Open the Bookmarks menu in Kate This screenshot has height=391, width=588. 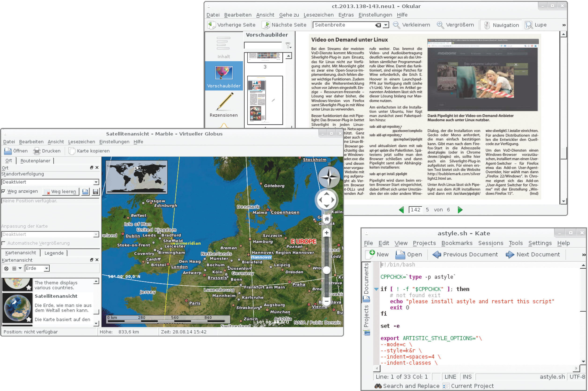coord(457,243)
